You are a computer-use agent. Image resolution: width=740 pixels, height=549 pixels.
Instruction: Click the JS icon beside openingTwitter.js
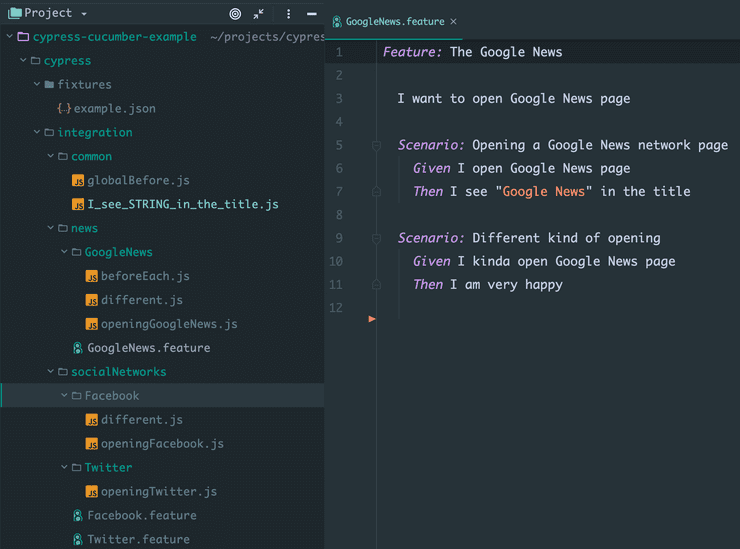(x=92, y=491)
